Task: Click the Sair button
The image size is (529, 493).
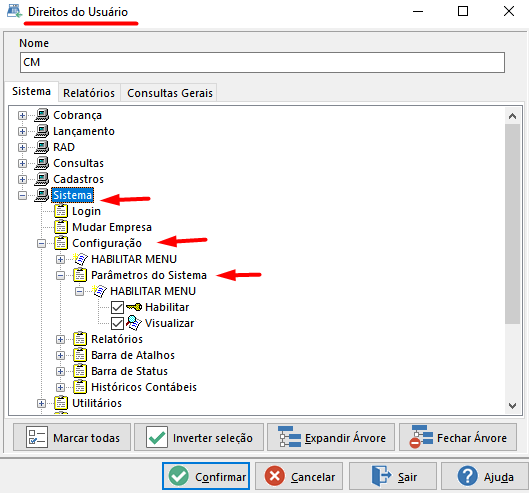Action: pos(393,476)
